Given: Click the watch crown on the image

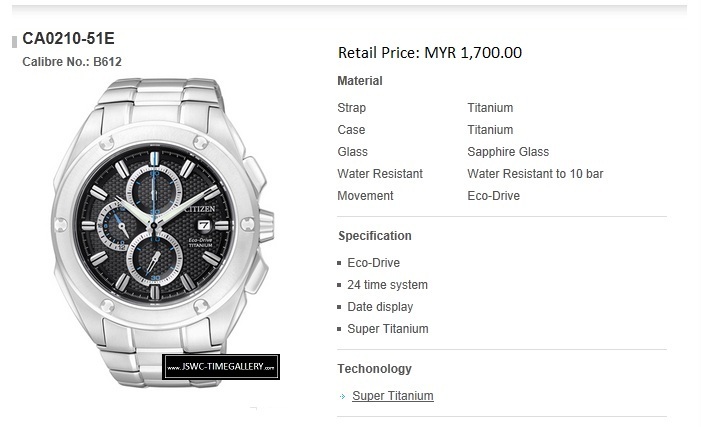Looking at the screenshot, I should [266, 225].
